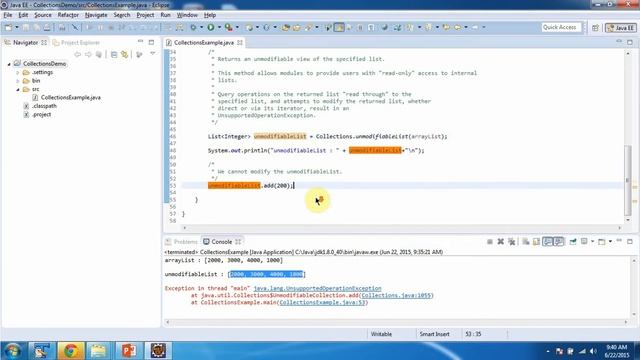Expand the bin folder node
This screenshot has height=360, width=640.
18,81
